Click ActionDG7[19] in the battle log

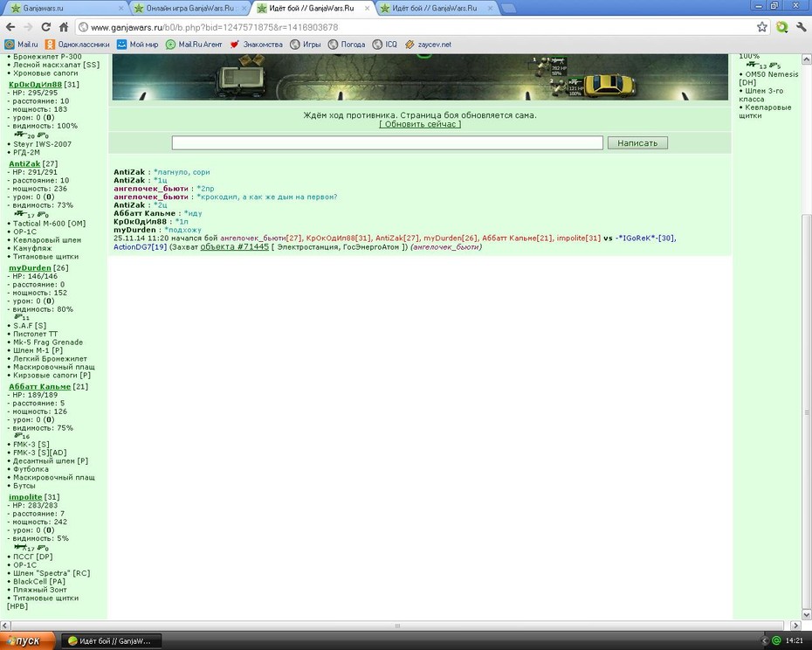141,246
